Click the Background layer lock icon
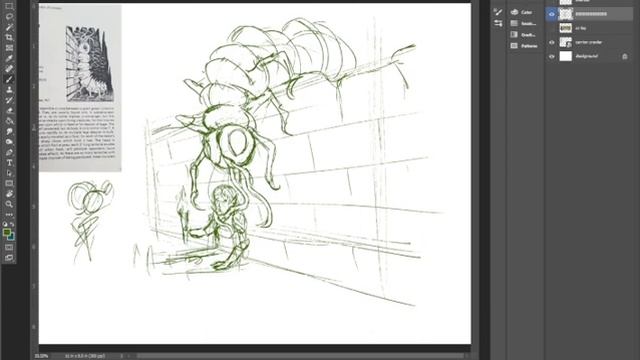Viewport: 640px width, 360px height. tap(624, 56)
